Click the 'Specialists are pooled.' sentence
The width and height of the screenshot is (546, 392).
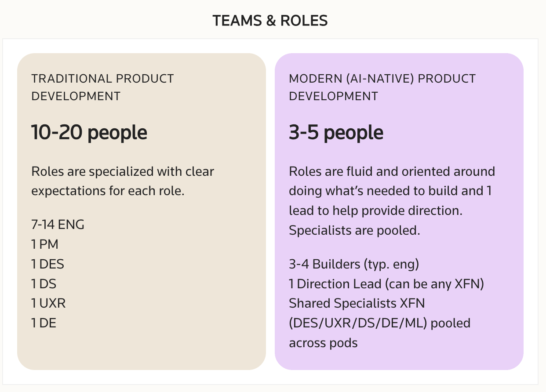coord(354,230)
